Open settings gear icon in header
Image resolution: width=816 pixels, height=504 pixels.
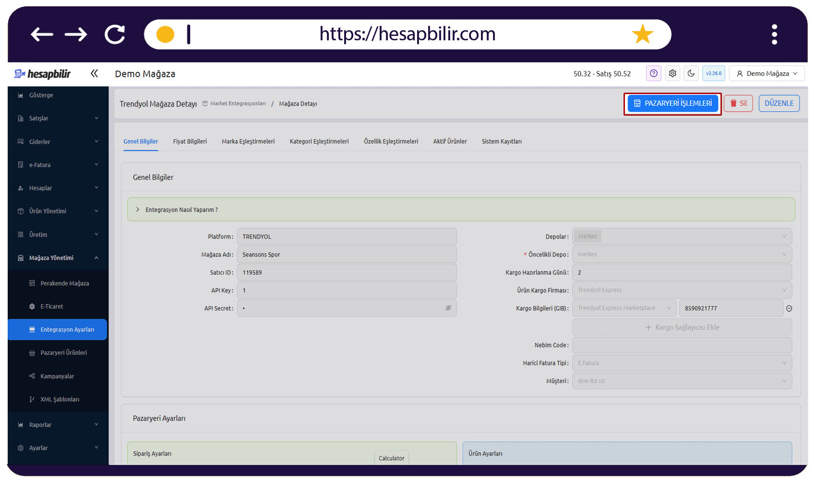tap(672, 73)
